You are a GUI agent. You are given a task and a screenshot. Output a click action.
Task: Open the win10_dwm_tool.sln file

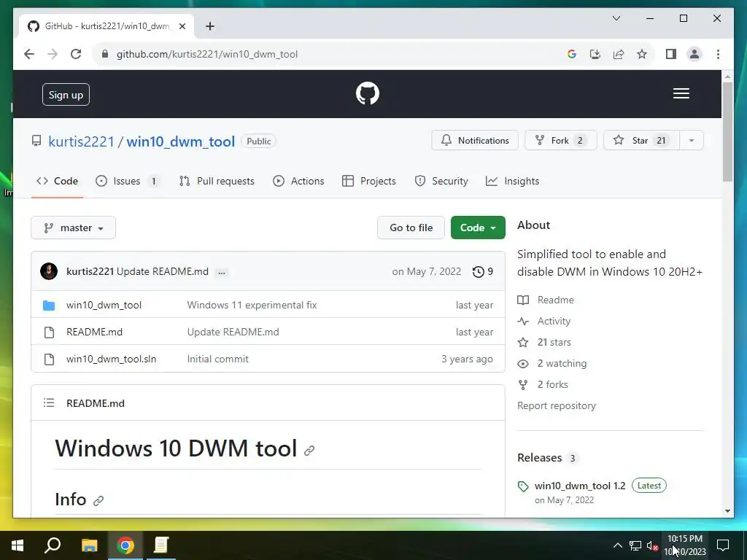point(111,359)
